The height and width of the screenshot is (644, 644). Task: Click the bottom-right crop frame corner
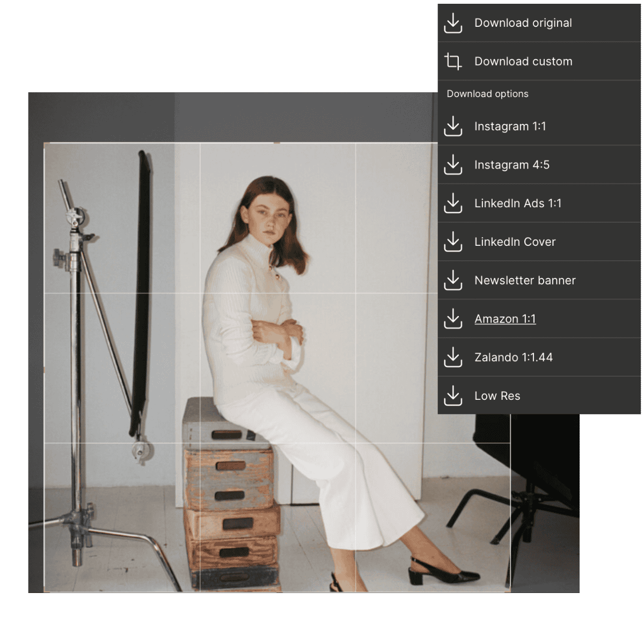510,591
